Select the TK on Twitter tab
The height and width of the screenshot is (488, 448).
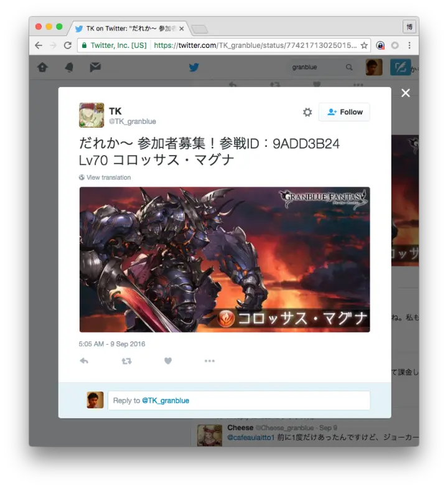coord(128,29)
